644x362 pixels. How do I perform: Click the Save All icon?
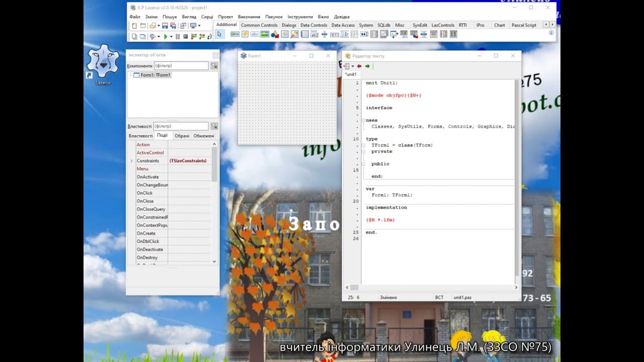pyautogui.click(x=173, y=26)
